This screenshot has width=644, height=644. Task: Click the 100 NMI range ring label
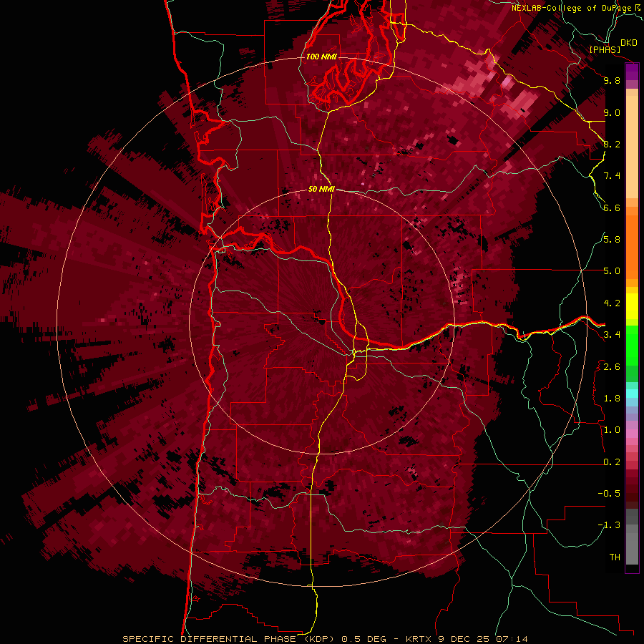pyautogui.click(x=321, y=57)
